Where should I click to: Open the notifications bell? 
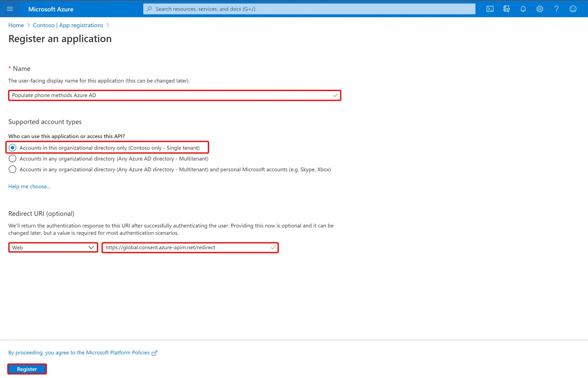[x=523, y=9]
